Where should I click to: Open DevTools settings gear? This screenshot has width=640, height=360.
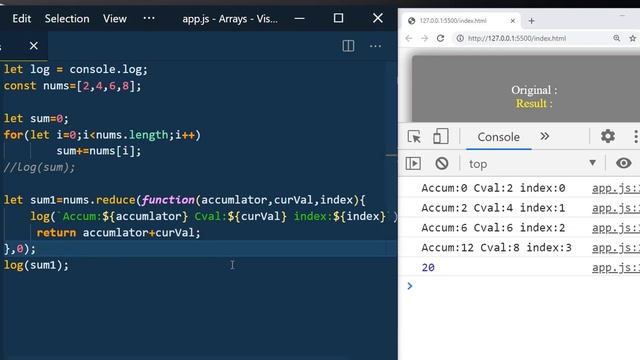[x=608, y=136]
